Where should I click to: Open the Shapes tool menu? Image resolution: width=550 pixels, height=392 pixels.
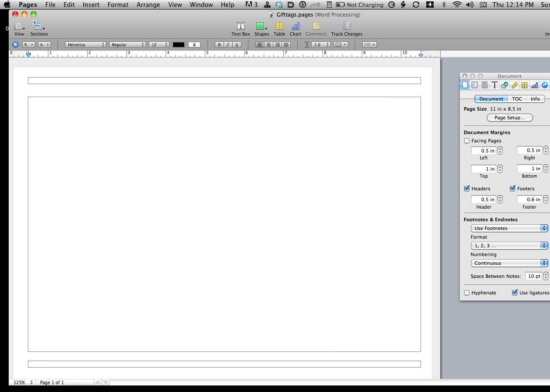261,29
